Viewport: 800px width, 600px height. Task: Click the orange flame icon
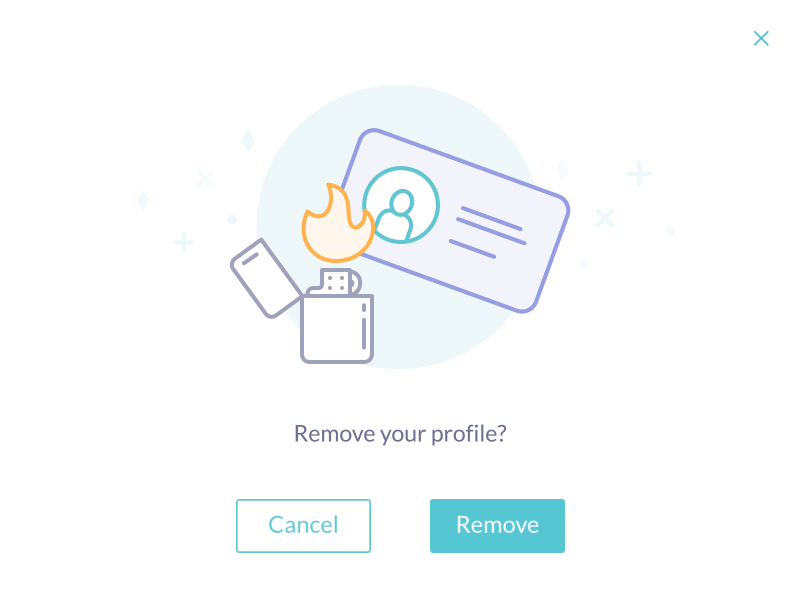pos(337,223)
